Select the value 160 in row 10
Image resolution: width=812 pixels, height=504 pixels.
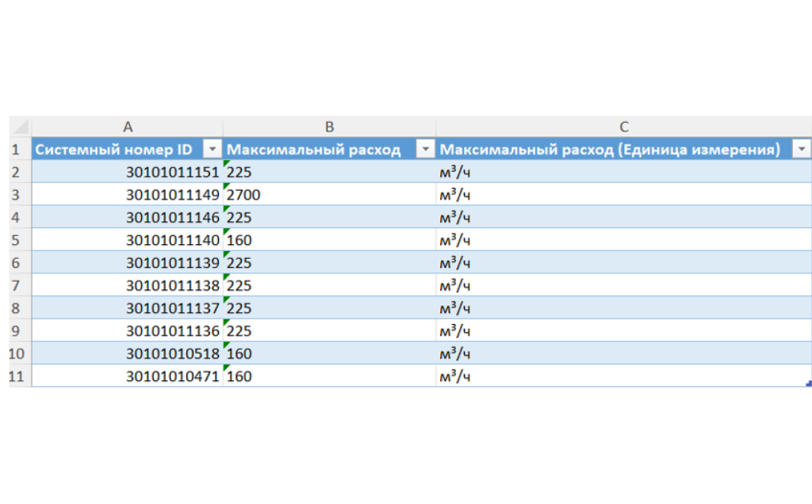[329, 354]
